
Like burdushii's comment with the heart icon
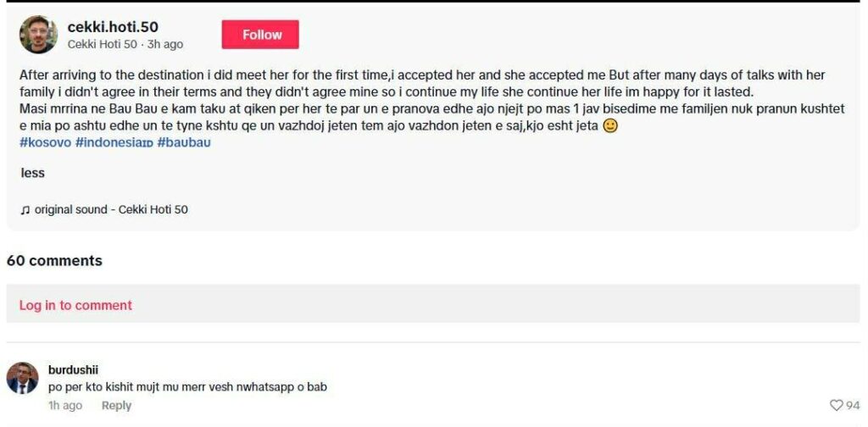click(837, 405)
